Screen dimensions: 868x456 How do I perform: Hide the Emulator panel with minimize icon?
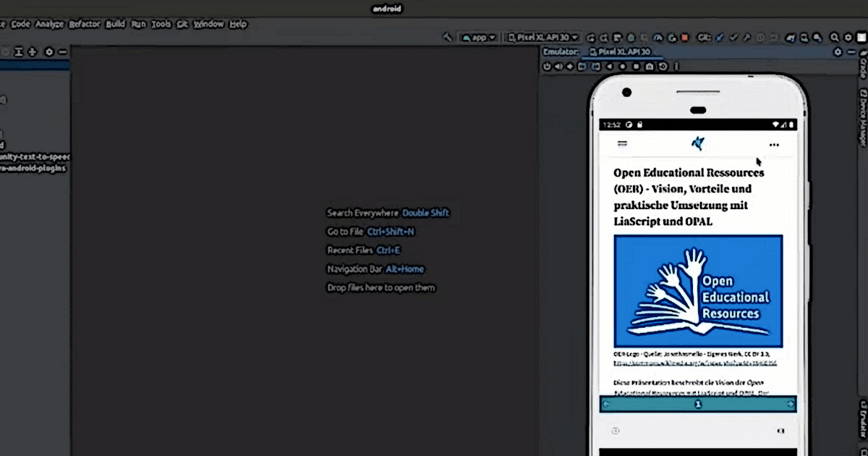[x=851, y=52]
